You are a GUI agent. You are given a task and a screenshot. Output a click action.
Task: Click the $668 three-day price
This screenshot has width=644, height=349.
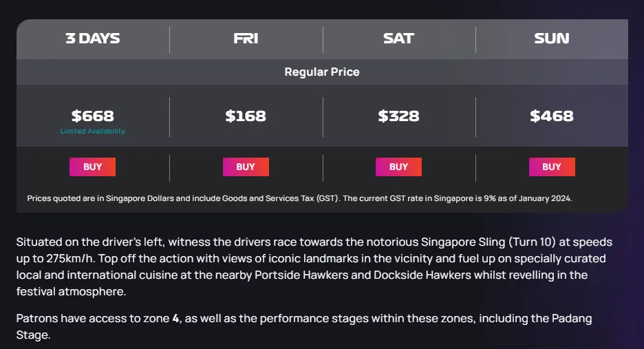pyautogui.click(x=93, y=116)
